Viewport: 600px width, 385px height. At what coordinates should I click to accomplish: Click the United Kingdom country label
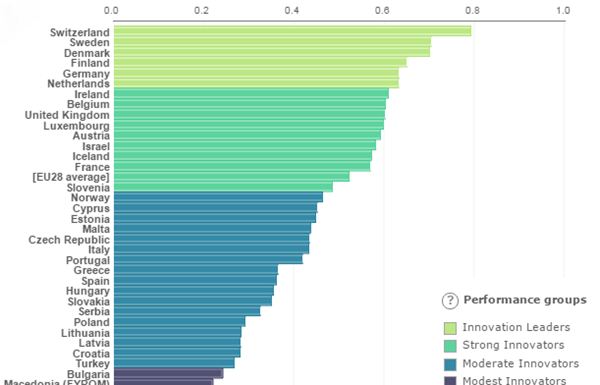pos(67,115)
